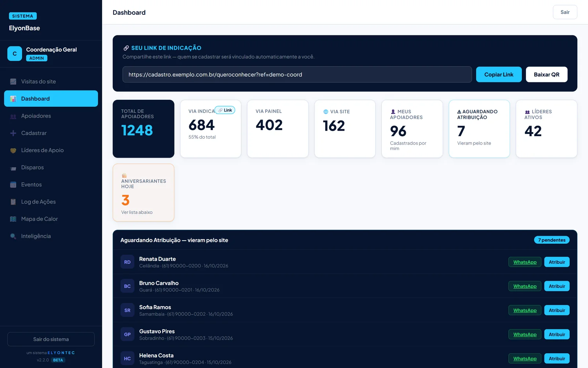Click the BETA version badge
The width and height of the screenshot is (588, 368).
[58, 360]
